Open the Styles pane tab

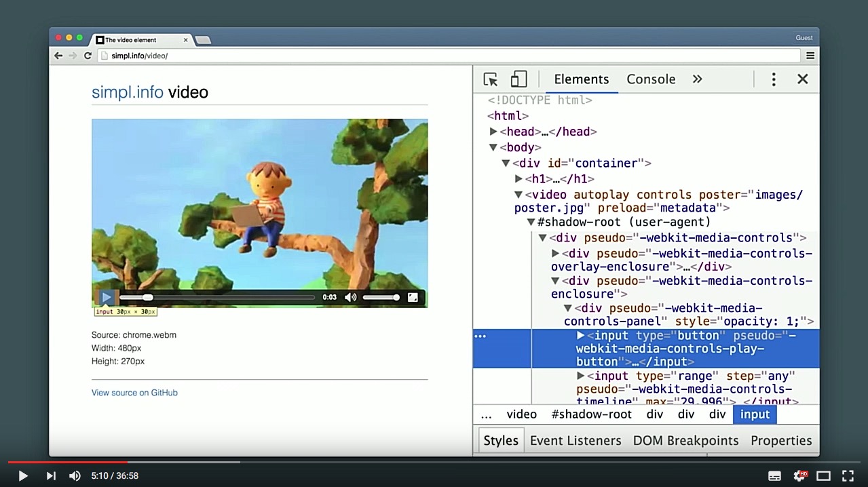[501, 441]
